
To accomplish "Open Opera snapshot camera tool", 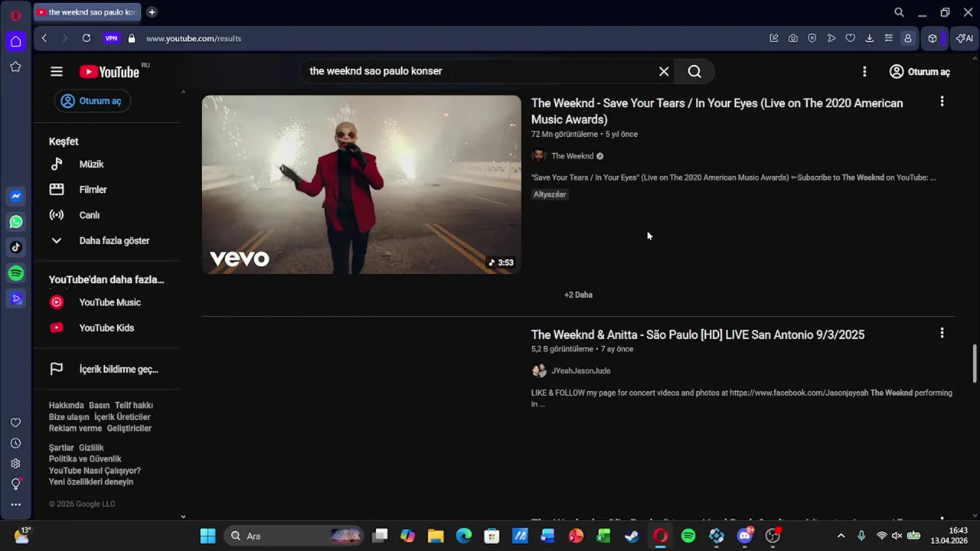I will click(x=793, y=38).
